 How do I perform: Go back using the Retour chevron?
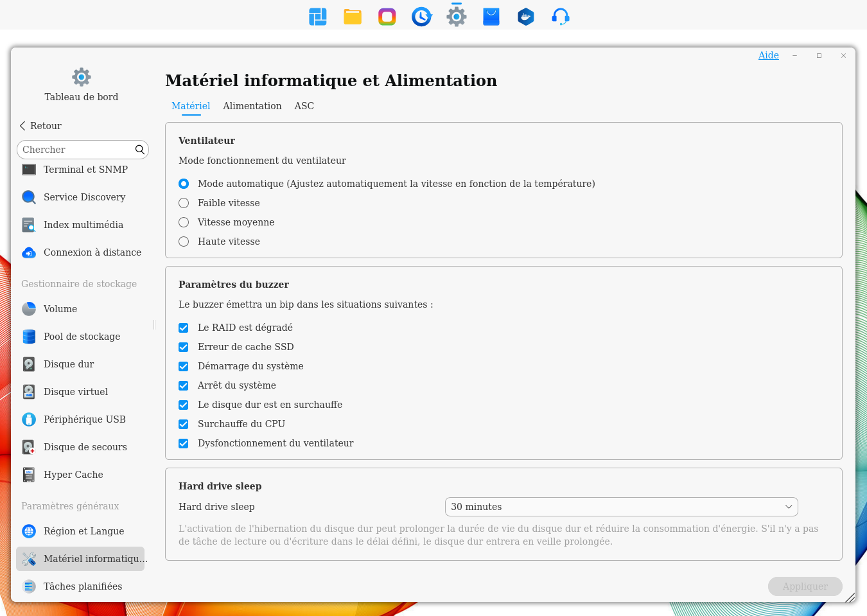23,126
